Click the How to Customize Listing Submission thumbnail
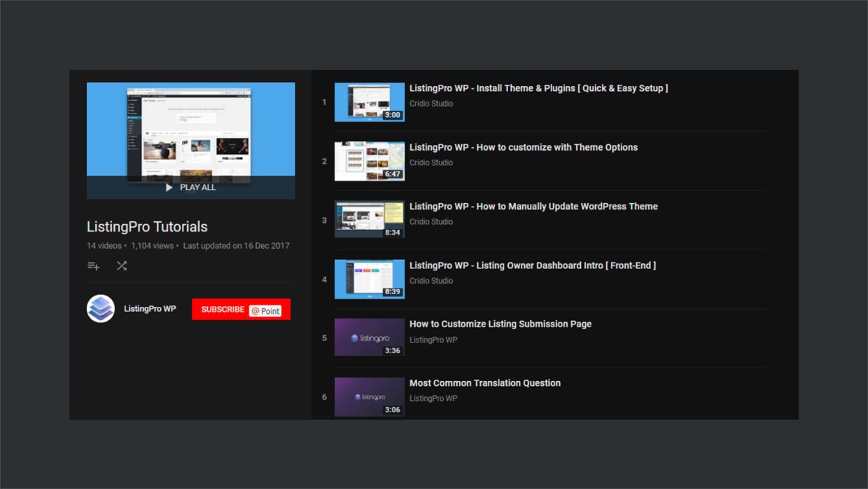This screenshot has height=489, width=868. tap(369, 337)
